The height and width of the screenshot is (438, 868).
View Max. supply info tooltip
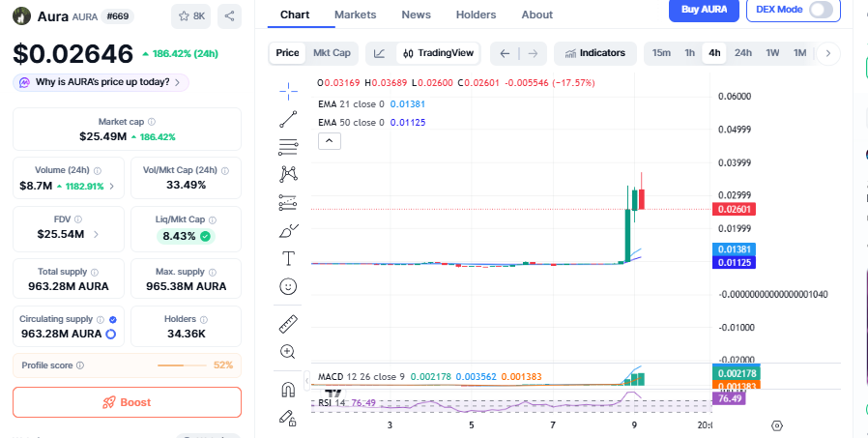[213, 272]
